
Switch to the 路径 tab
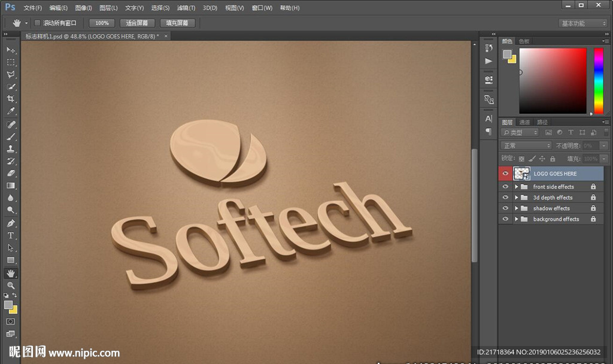(542, 122)
